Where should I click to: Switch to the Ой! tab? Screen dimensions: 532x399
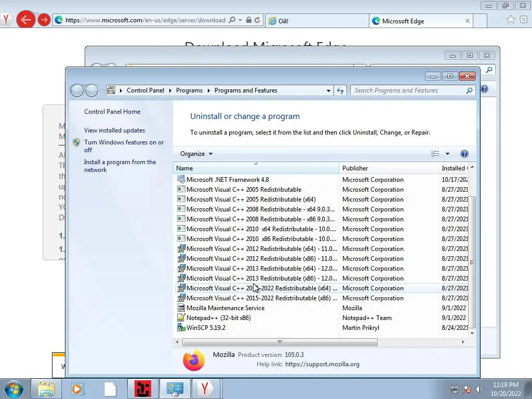pos(317,21)
